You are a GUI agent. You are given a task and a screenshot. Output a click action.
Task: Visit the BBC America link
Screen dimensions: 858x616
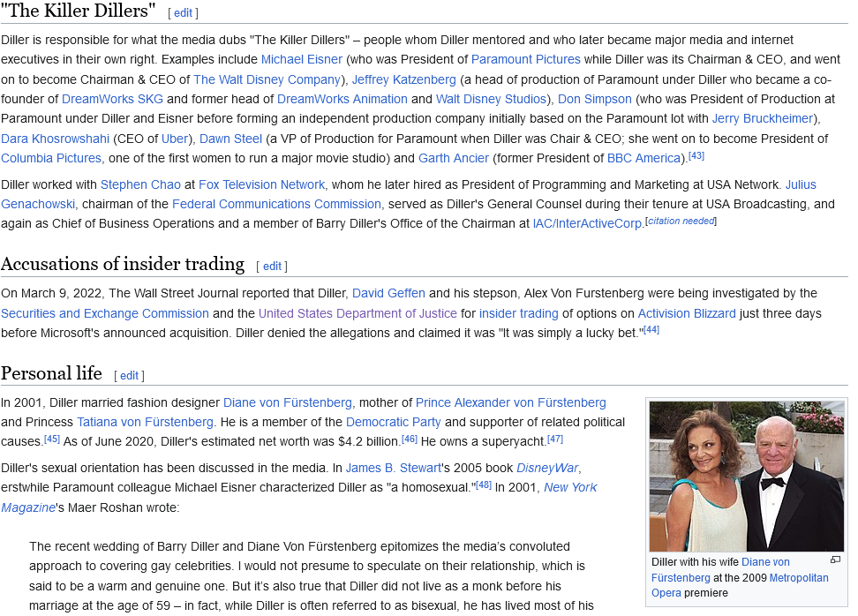point(643,159)
